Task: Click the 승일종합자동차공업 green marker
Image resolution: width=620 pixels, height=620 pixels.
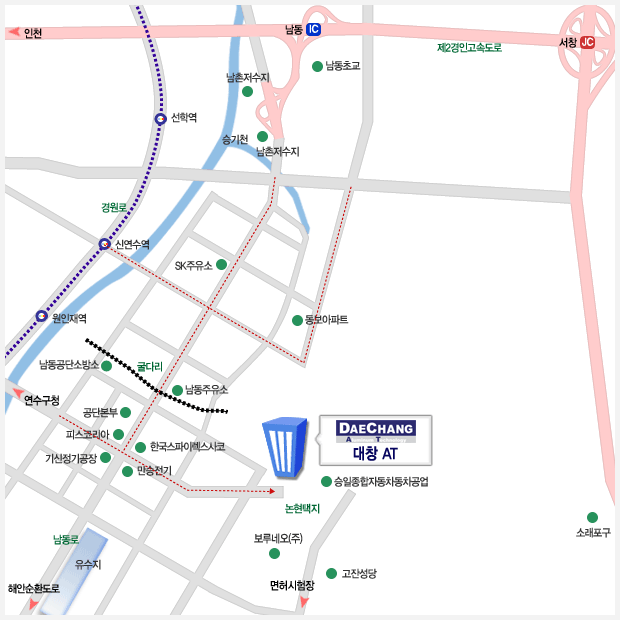Action: (326, 481)
